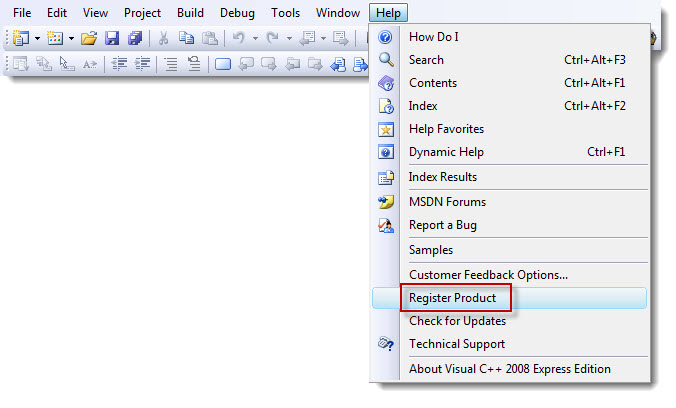Click the Add New Item icon

tap(55, 38)
